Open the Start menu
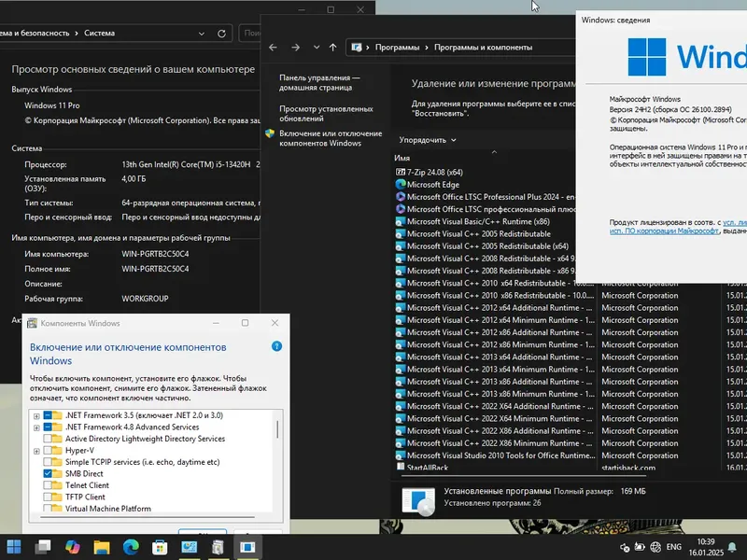Viewport: 747px width, 560px height. pos(14,547)
